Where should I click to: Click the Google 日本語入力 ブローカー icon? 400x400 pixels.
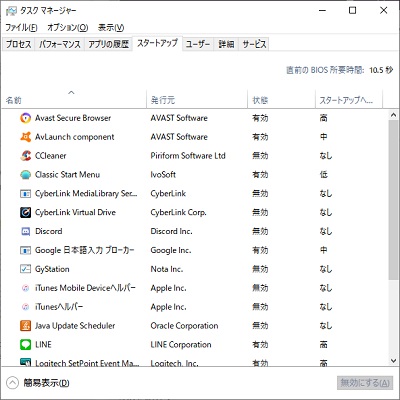pyautogui.click(x=25, y=250)
